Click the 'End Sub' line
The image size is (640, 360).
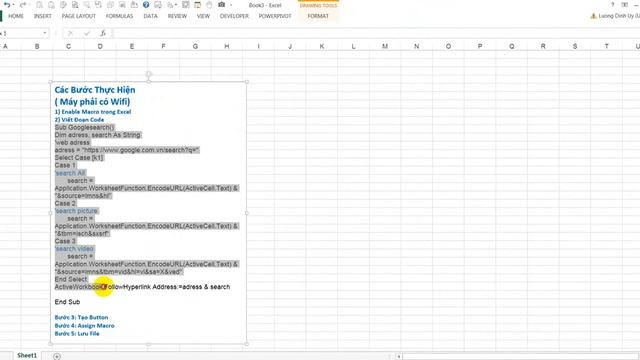(x=67, y=302)
